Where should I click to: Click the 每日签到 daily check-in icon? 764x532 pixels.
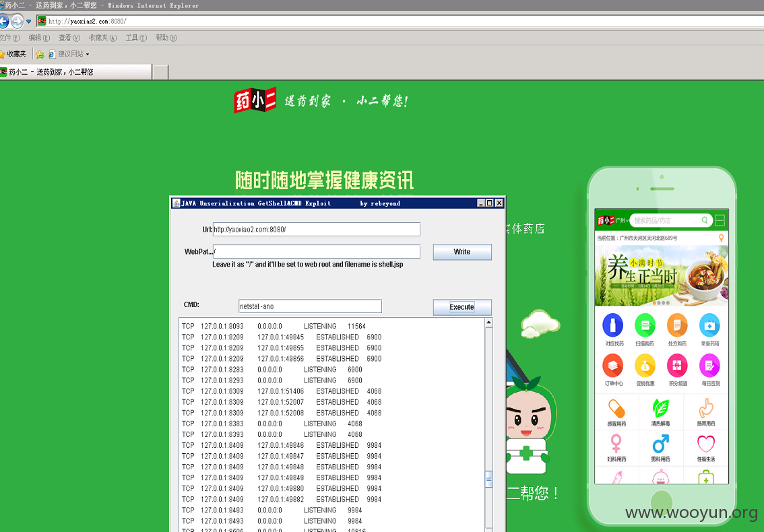[709, 366]
